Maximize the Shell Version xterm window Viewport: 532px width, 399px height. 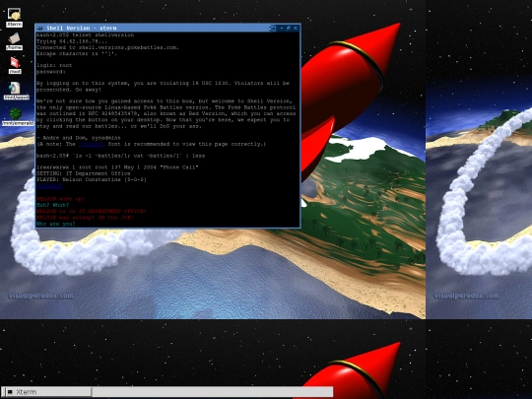pyautogui.click(x=289, y=29)
